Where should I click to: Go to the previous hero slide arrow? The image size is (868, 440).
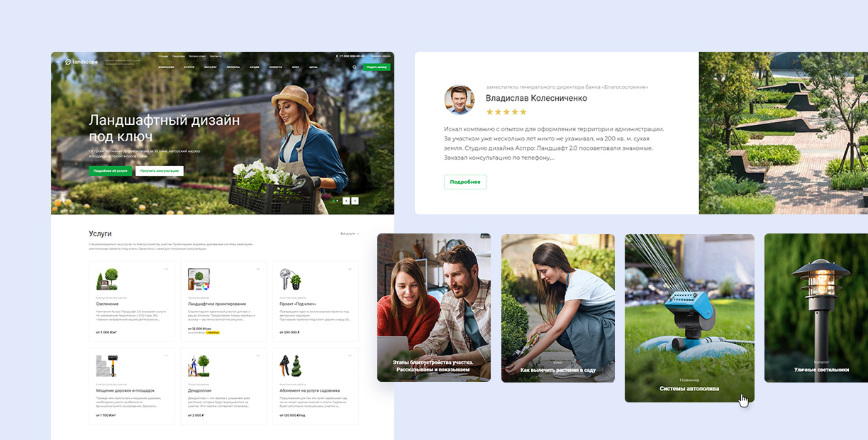pyautogui.click(x=346, y=201)
